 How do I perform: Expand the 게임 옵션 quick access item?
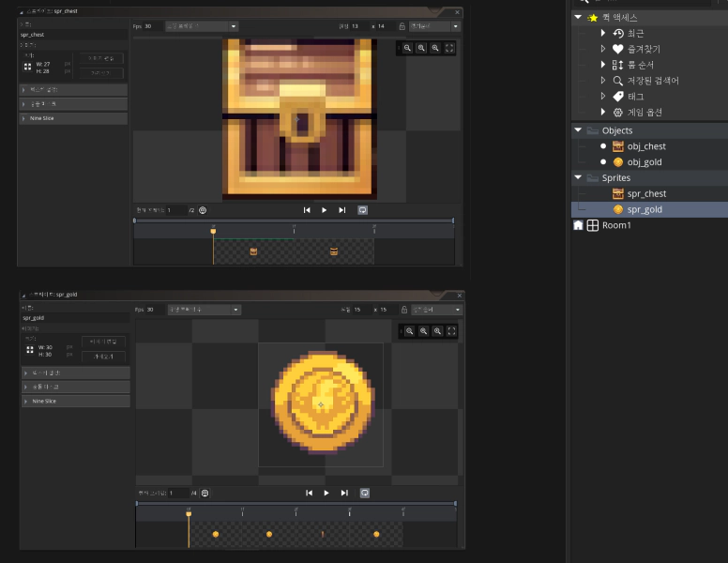pos(603,113)
